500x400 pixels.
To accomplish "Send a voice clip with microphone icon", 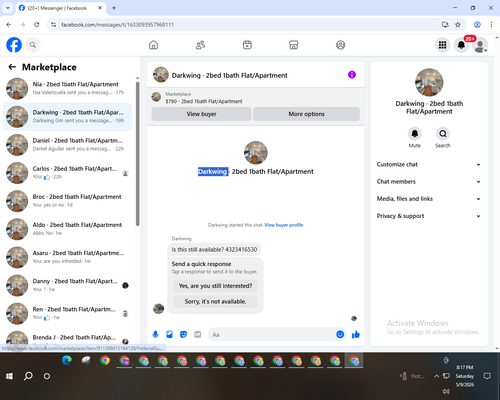I will (155, 334).
